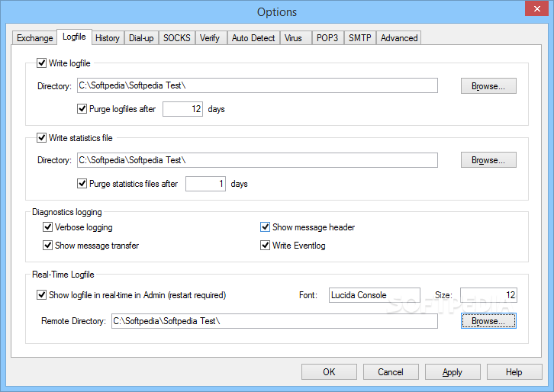Uncheck the Write logfile checkbox
The height and width of the screenshot is (392, 554).
coord(42,63)
